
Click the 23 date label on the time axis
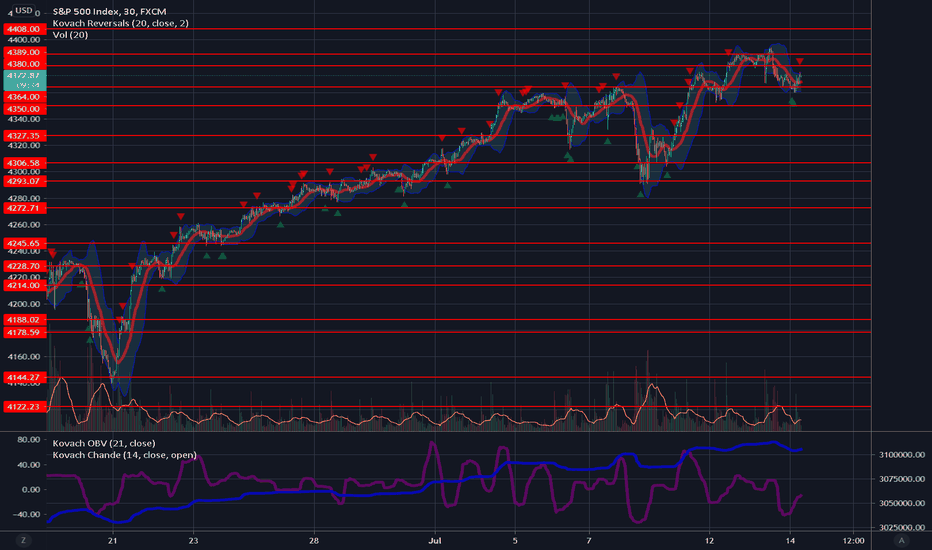click(x=193, y=540)
